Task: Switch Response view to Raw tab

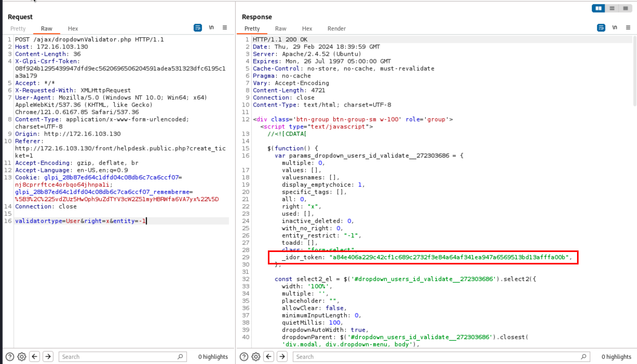Action: coord(281,29)
